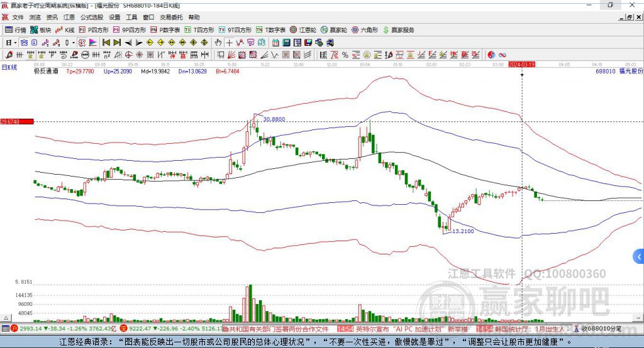This screenshot has height=348, width=644.
Task: Open the 窗口 menu
Action: click(x=148, y=17)
